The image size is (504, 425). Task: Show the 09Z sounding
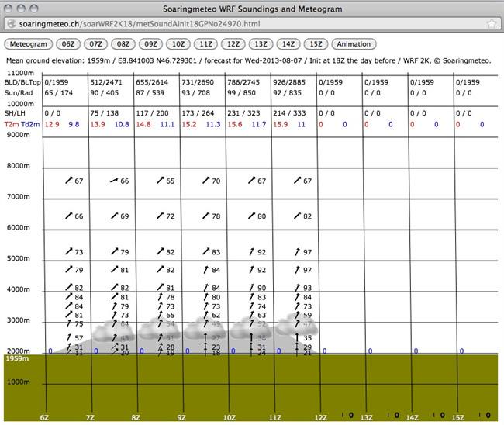click(150, 44)
